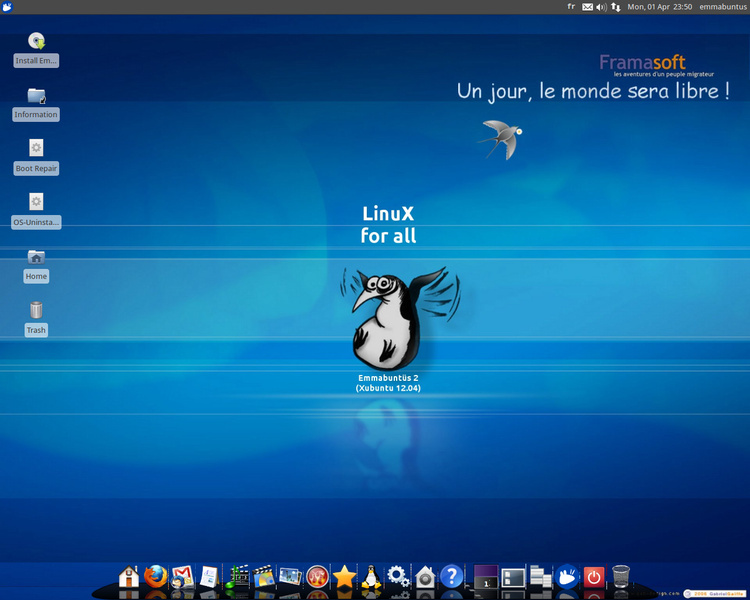Viewport: 750px width, 600px height.
Task: Open the network arrows indicator in top panel
Action: pyautogui.click(x=616, y=7)
